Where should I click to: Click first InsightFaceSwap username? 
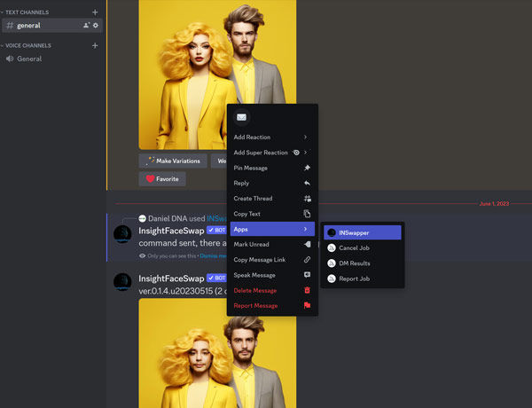(x=171, y=231)
